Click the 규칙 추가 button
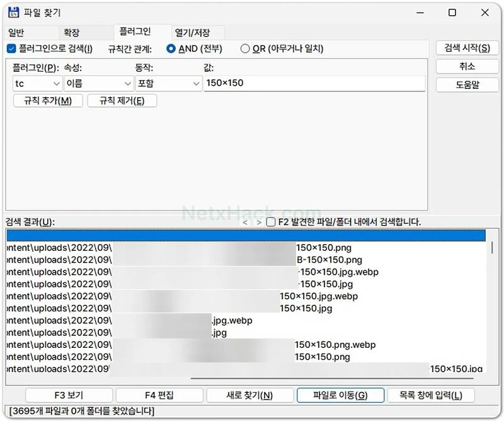This screenshot has width=504, height=421. (x=48, y=101)
